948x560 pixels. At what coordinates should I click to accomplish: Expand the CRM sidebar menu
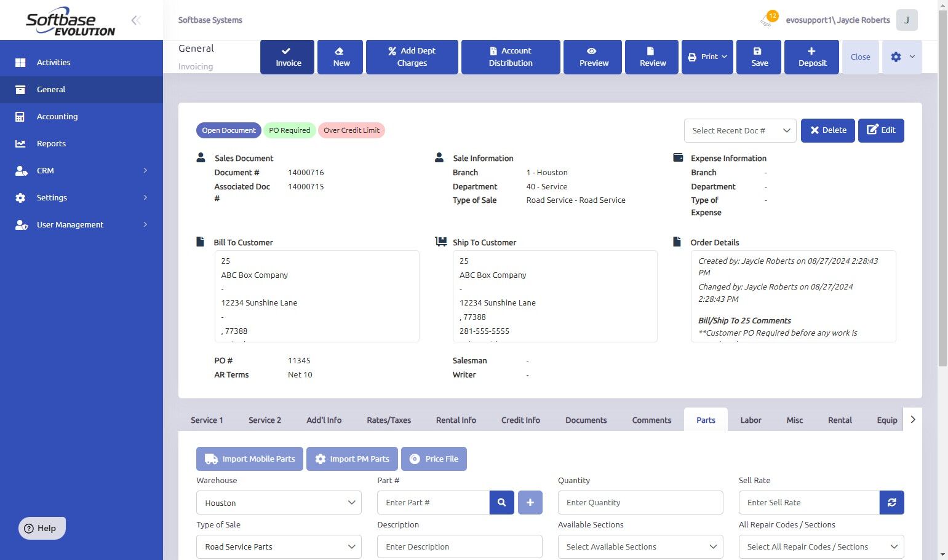[81, 170]
